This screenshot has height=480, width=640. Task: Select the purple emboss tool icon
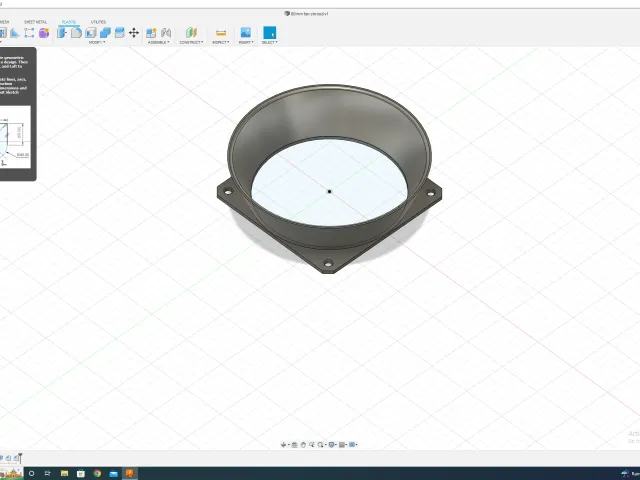click(44, 33)
